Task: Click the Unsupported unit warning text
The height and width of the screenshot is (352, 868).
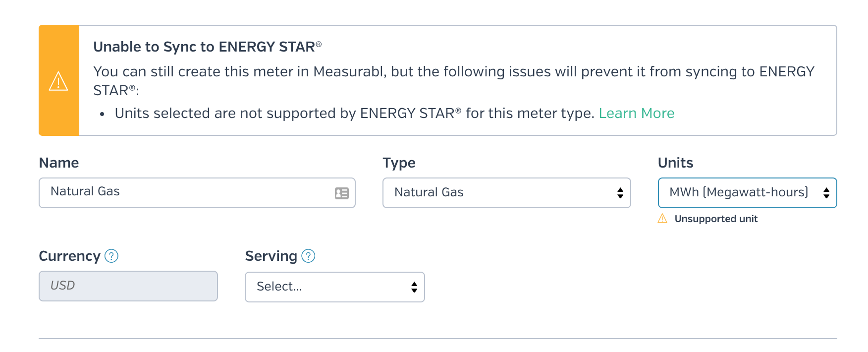Action: [x=716, y=219]
